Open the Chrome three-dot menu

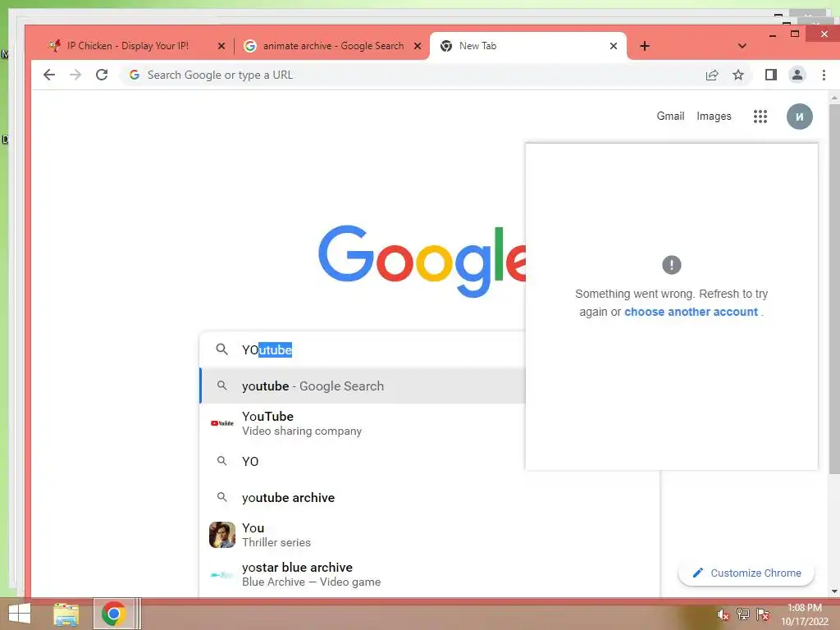tap(824, 75)
